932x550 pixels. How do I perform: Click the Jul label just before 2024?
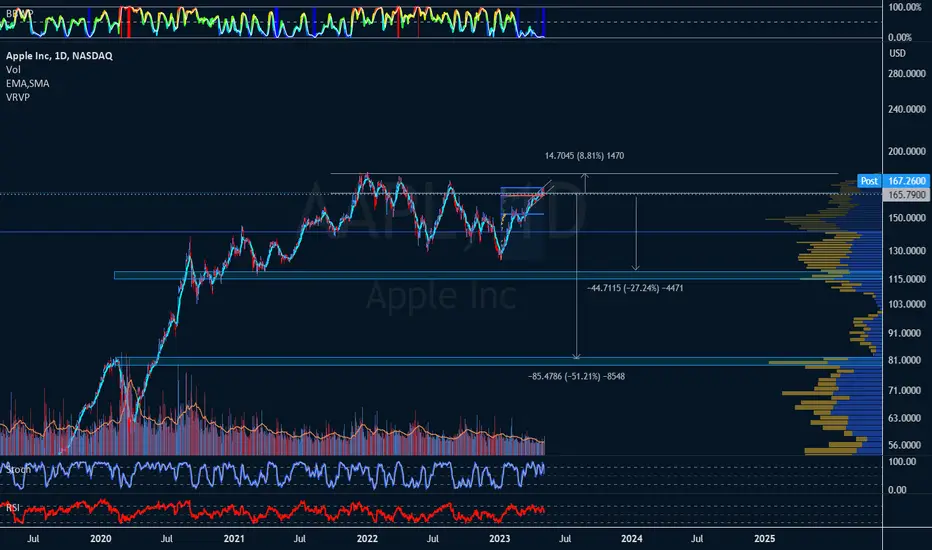click(565, 539)
